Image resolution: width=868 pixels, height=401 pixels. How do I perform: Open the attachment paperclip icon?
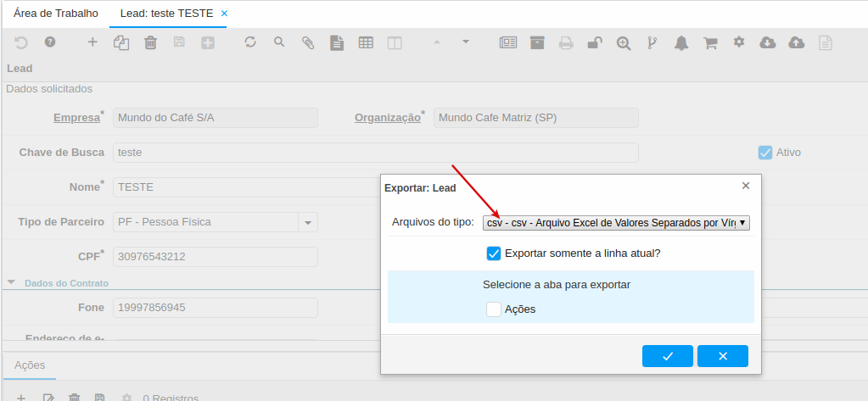[308, 42]
